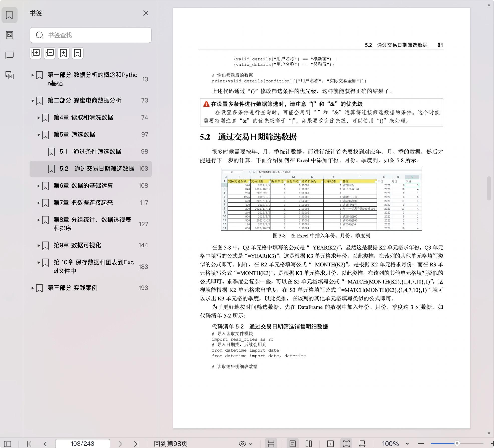
Task: Click the scroll down arrow
Action: (489, 433)
